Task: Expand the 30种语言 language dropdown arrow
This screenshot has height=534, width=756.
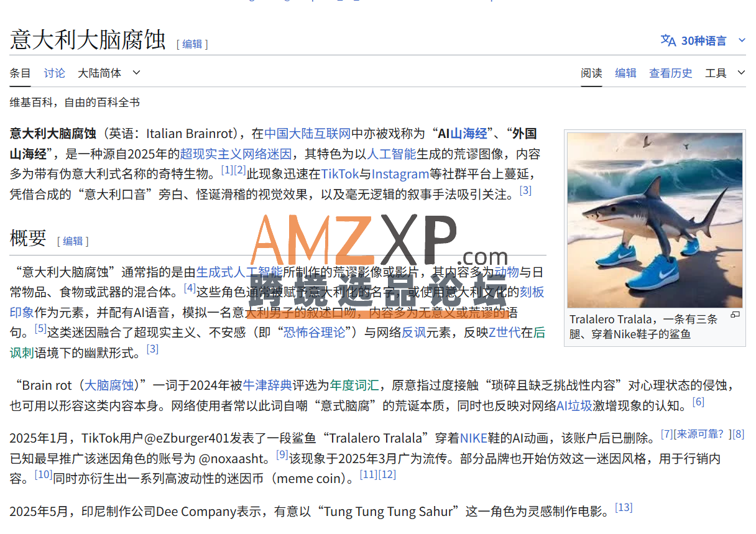Action: click(x=741, y=40)
